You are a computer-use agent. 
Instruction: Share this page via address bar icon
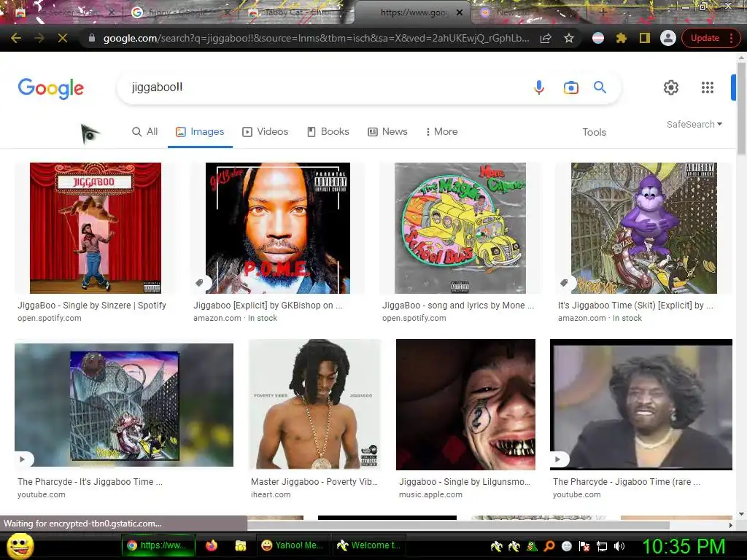546,38
